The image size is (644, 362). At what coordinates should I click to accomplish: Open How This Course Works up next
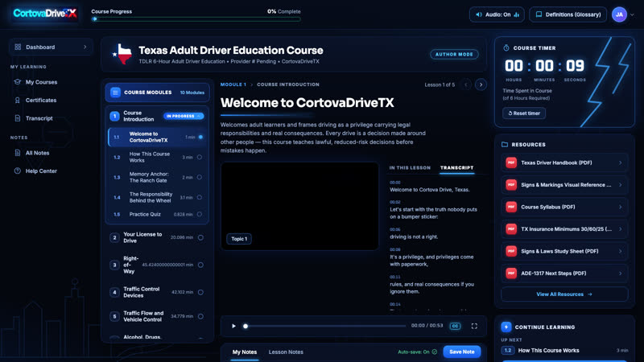point(564,351)
